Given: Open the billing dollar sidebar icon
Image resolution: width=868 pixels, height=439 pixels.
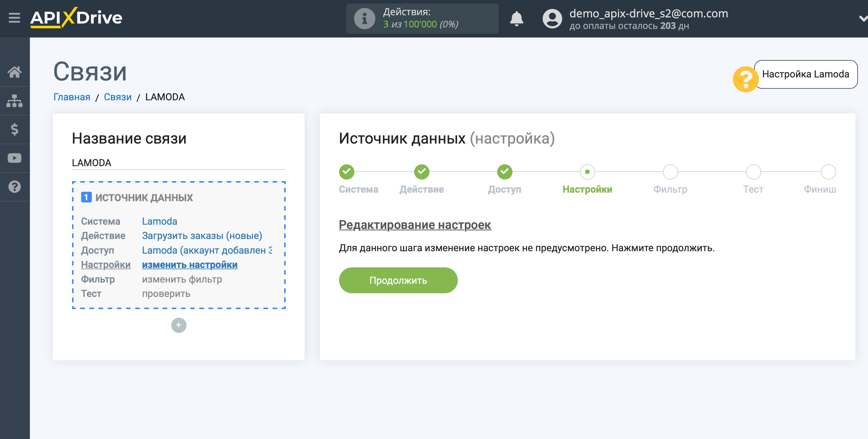Looking at the screenshot, I should click(x=14, y=129).
